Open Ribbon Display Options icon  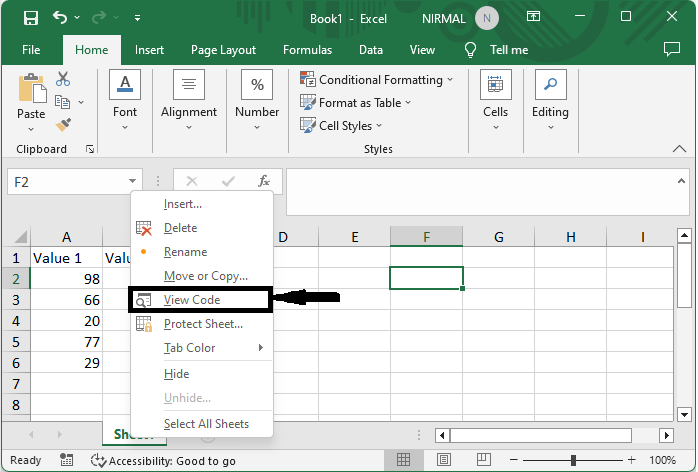[x=533, y=16]
